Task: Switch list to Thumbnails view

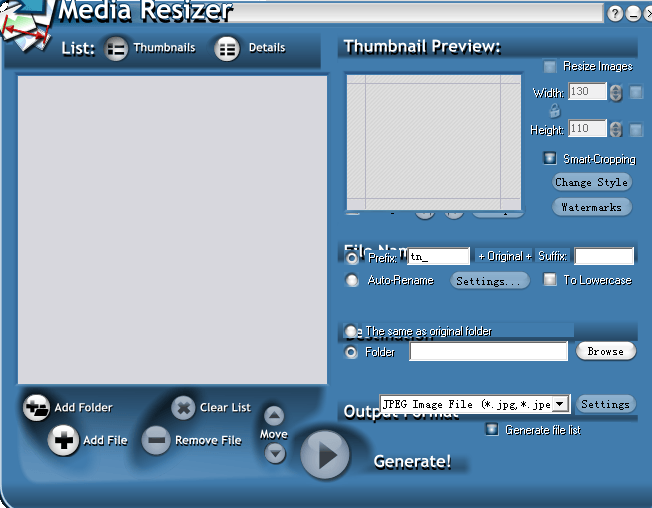Action: click(115, 49)
